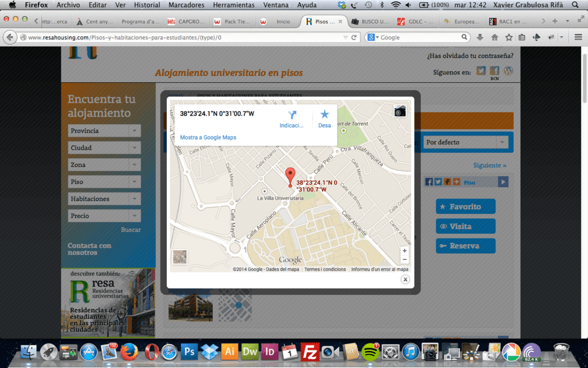Image resolution: width=588 pixels, height=368 pixels.
Task: Go to Siguiente next page link
Action: pyautogui.click(x=489, y=165)
